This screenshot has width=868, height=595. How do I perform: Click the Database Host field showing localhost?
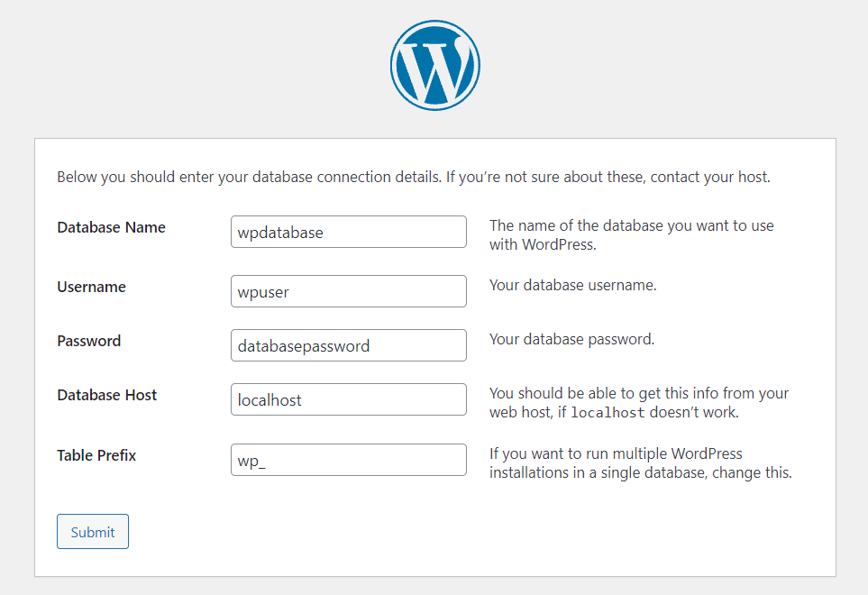coord(348,399)
